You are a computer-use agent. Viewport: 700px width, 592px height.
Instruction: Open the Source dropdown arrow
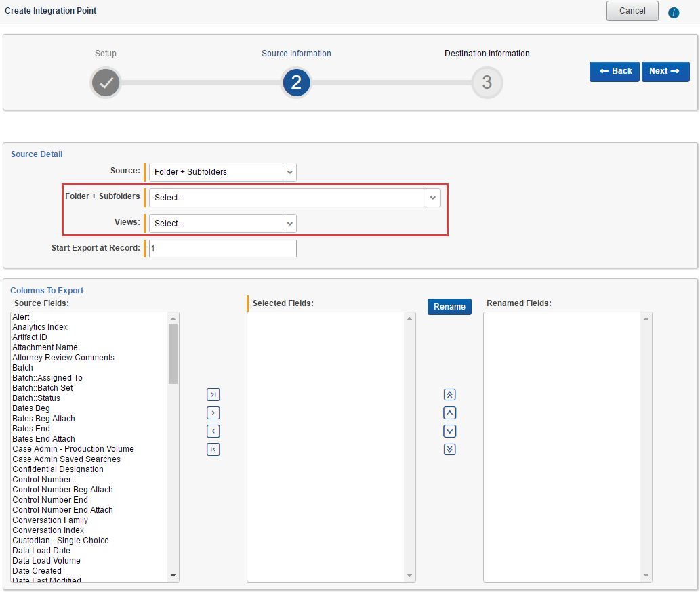[290, 172]
